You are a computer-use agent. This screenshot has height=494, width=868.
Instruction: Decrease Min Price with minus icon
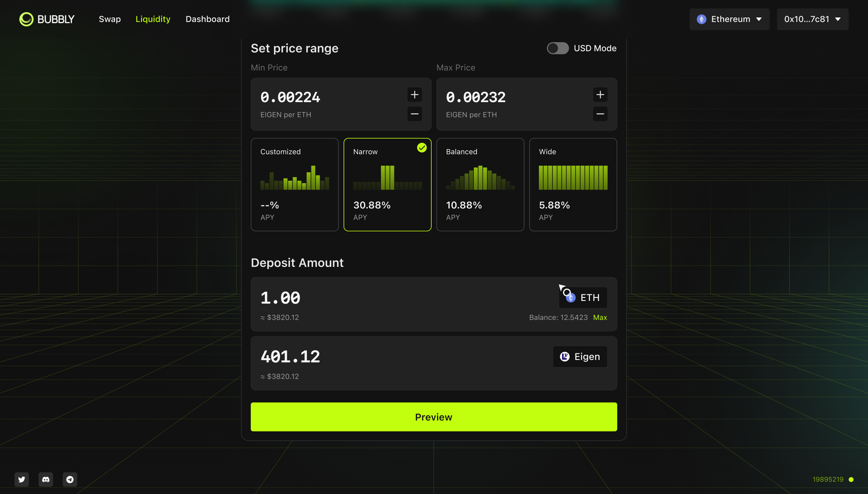pyautogui.click(x=414, y=114)
